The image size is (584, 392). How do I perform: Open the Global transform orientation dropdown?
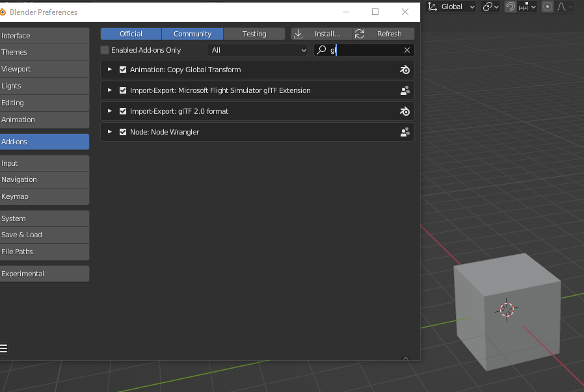(451, 7)
